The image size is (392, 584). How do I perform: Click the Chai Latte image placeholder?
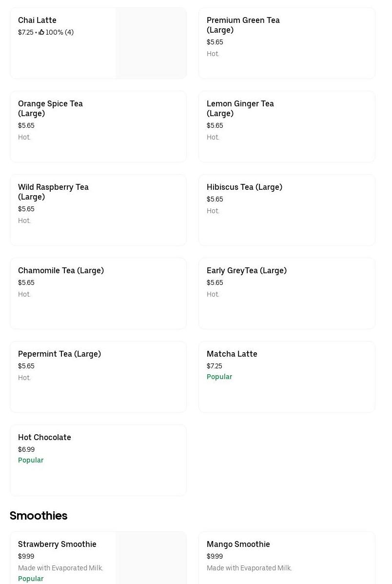pos(151,43)
